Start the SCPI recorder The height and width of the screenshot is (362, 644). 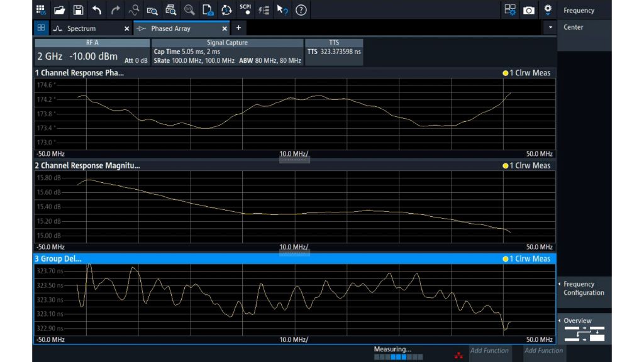click(245, 9)
